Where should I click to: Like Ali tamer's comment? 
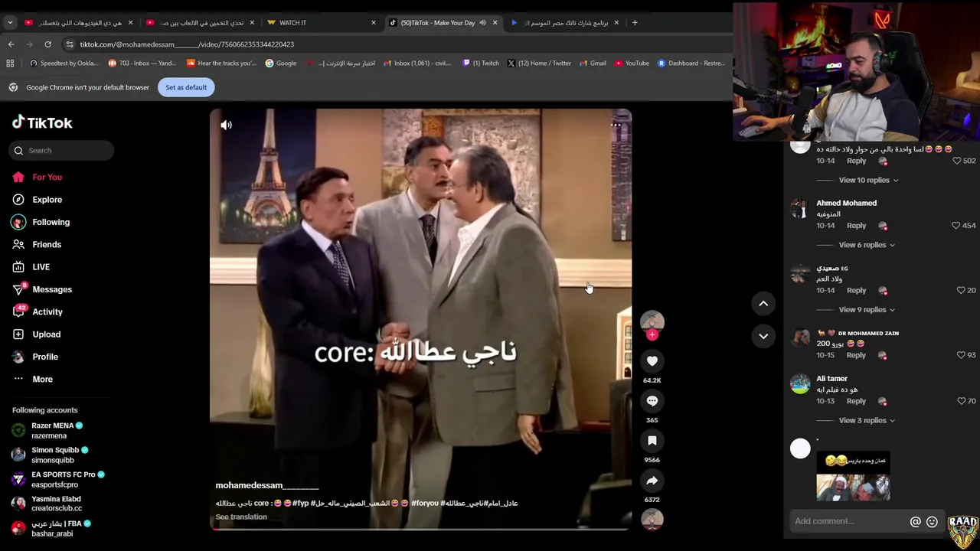[961, 401]
